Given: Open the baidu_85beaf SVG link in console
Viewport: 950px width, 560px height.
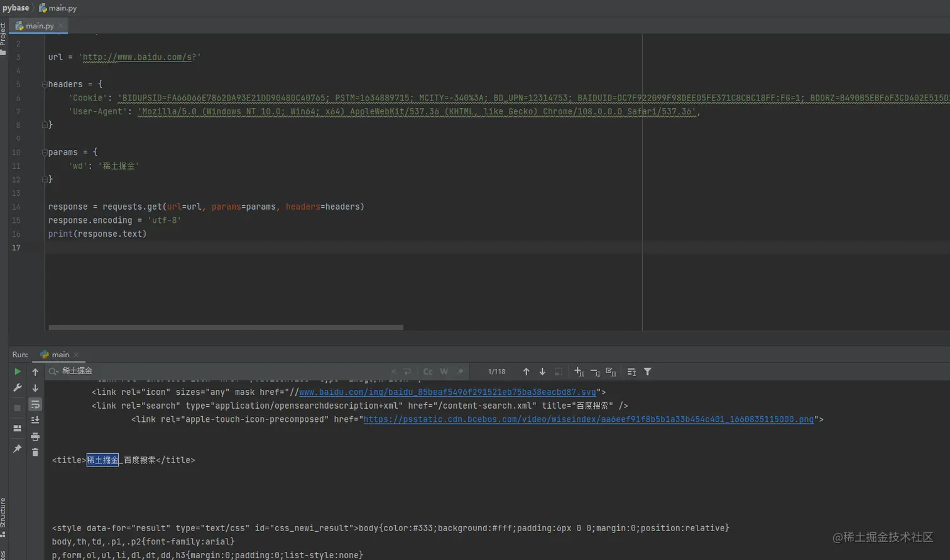Looking at the screenshot, I should [x=447, y=392].
